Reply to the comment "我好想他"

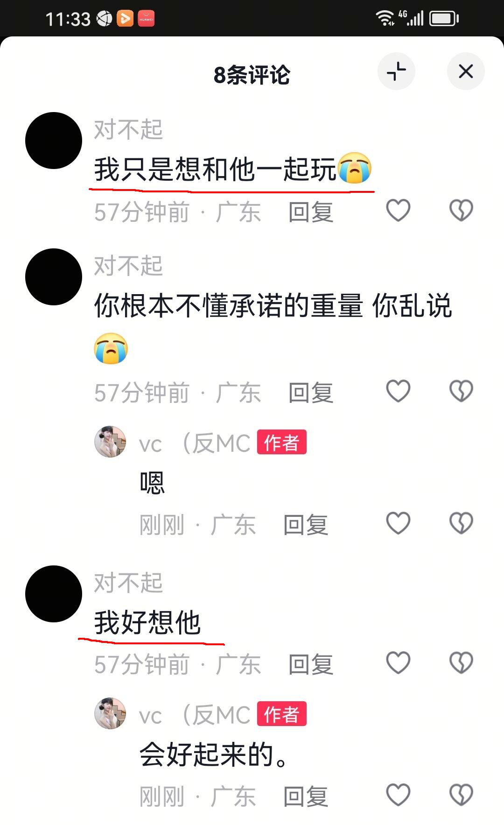(x=311, y=664)
